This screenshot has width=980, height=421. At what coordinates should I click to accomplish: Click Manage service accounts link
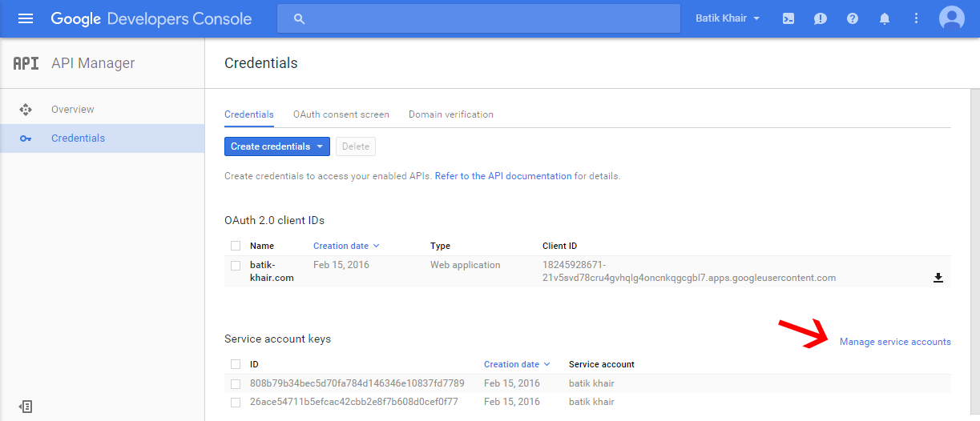tap(895, 342)
